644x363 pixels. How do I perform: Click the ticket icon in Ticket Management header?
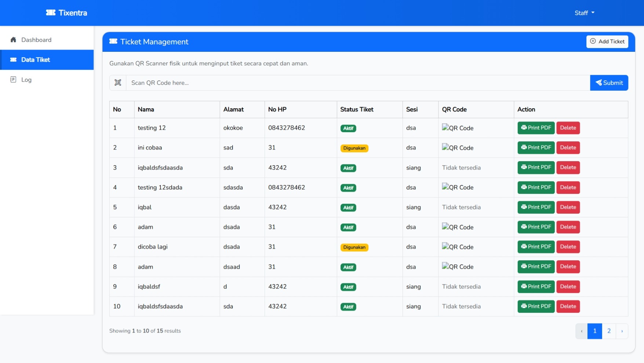point(113,41)
